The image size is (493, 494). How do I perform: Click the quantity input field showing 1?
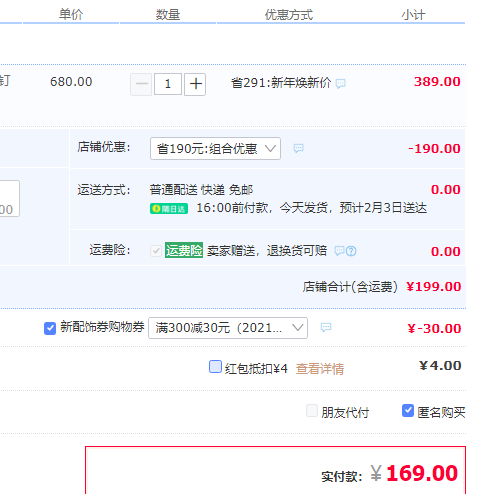click(x=168, y=84)
